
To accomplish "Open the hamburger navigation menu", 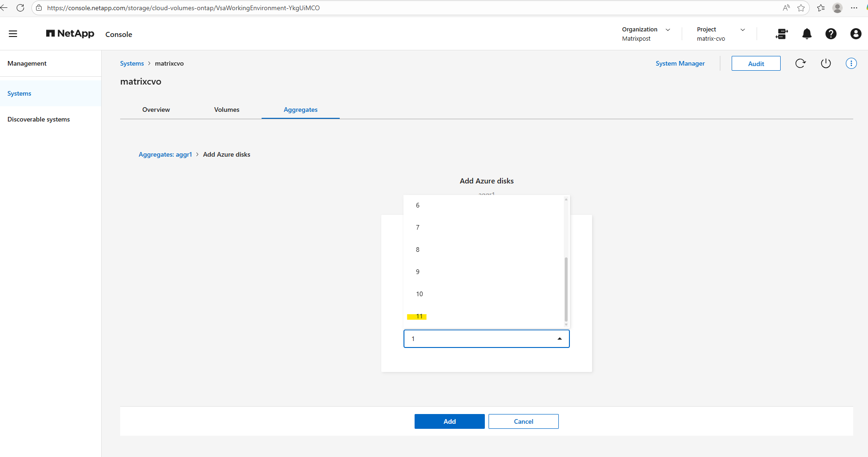I will pos(13,34).
